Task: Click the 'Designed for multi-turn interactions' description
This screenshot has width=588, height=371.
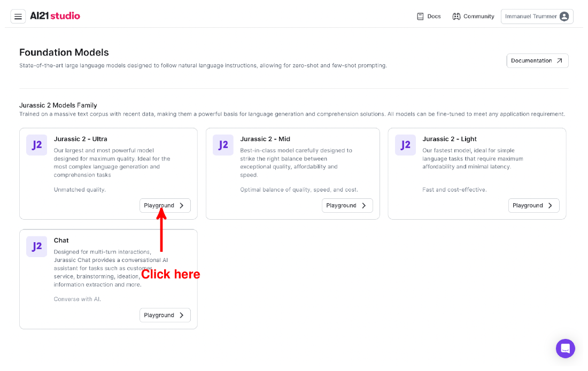Action: (111, 268)
